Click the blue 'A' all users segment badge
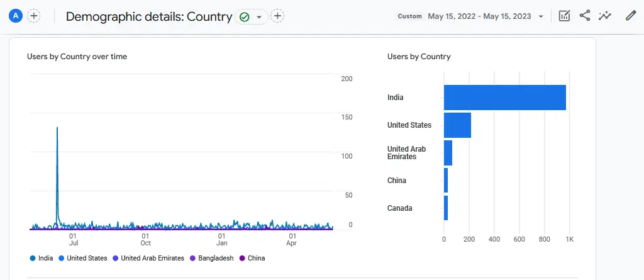 16,16
